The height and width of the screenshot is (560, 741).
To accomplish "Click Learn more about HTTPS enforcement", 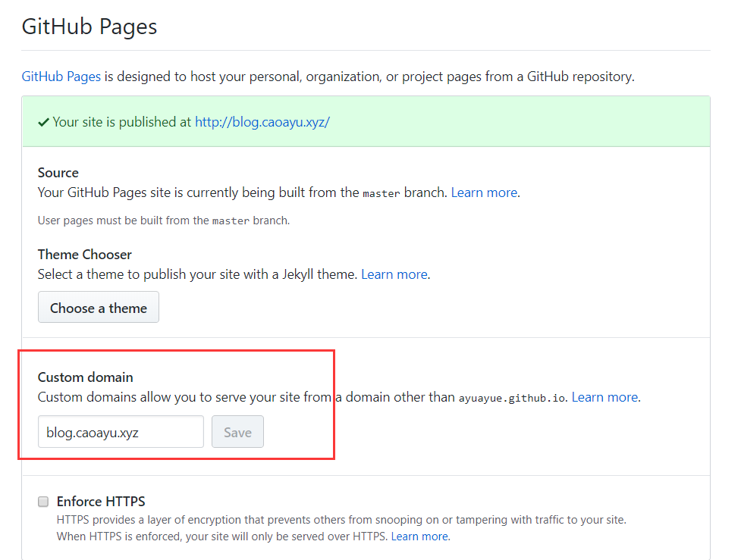I will coord(419,537).
